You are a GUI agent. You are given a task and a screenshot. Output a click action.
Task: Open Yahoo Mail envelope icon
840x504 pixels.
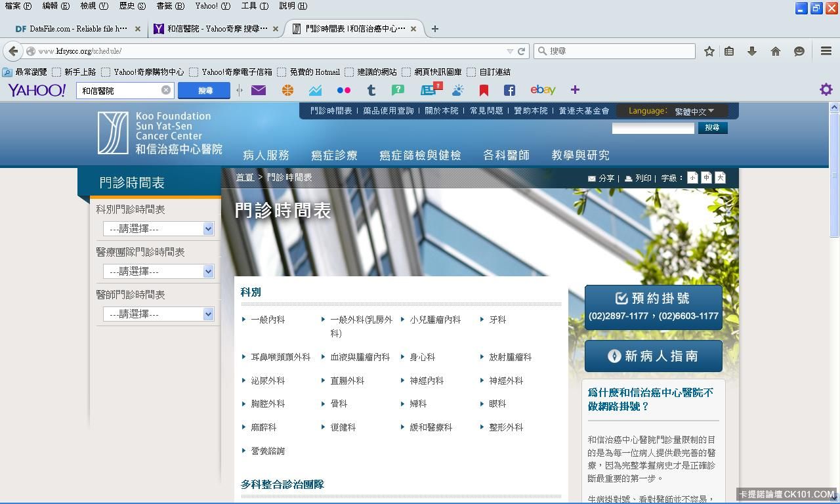click(x=259, y=90)
